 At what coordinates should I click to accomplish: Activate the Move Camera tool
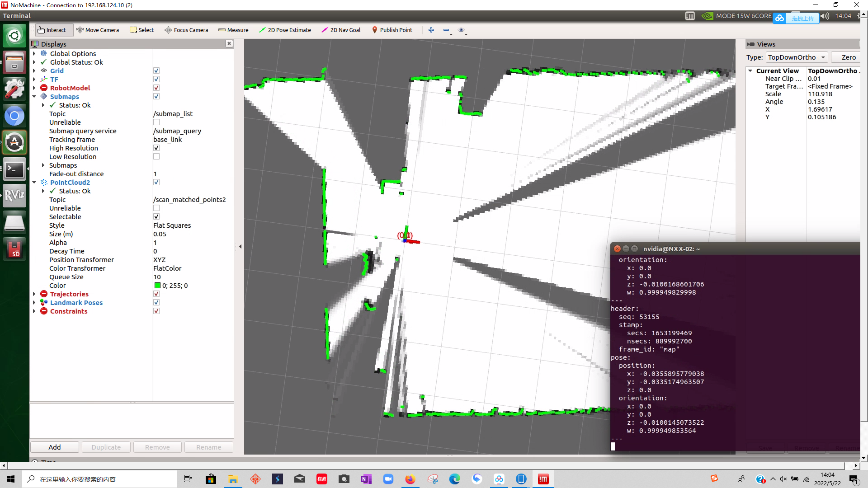click(x=98, y=30)
